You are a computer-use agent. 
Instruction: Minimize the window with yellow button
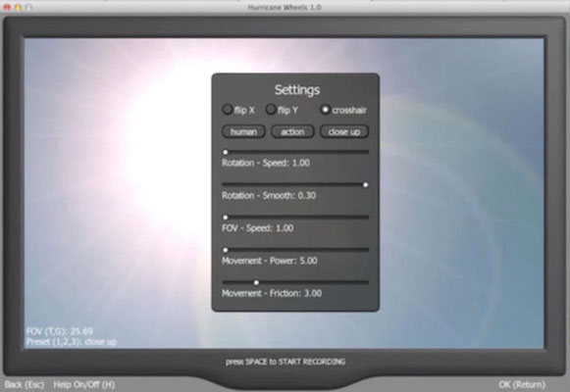[x=18, y=7]
